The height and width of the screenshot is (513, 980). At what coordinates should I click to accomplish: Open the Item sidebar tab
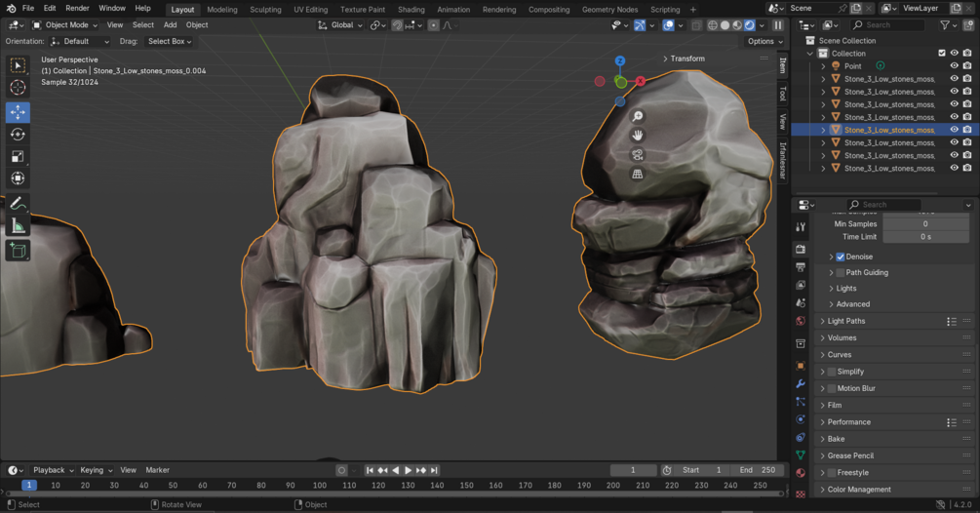point(782,65)
